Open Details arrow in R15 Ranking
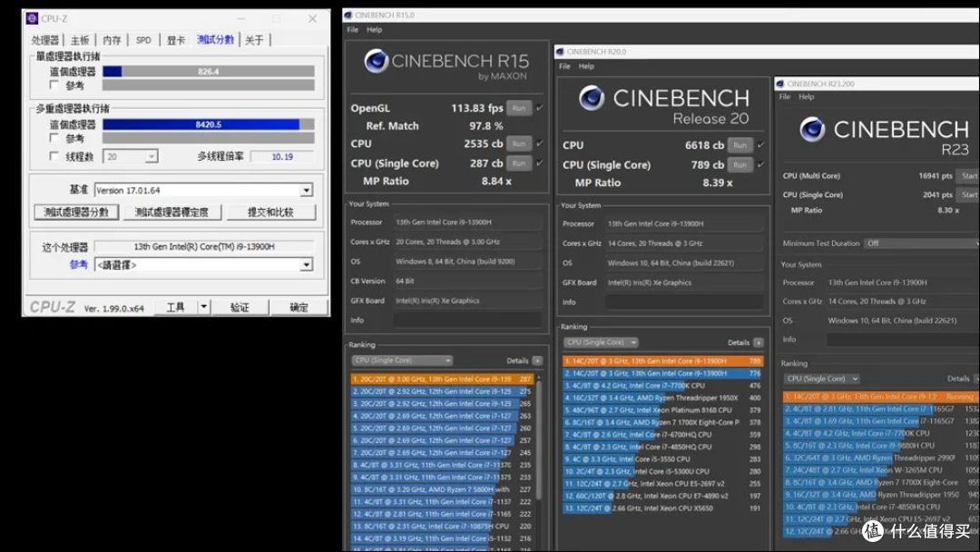This screenshot has width=980, height=552. pos(537,360)
